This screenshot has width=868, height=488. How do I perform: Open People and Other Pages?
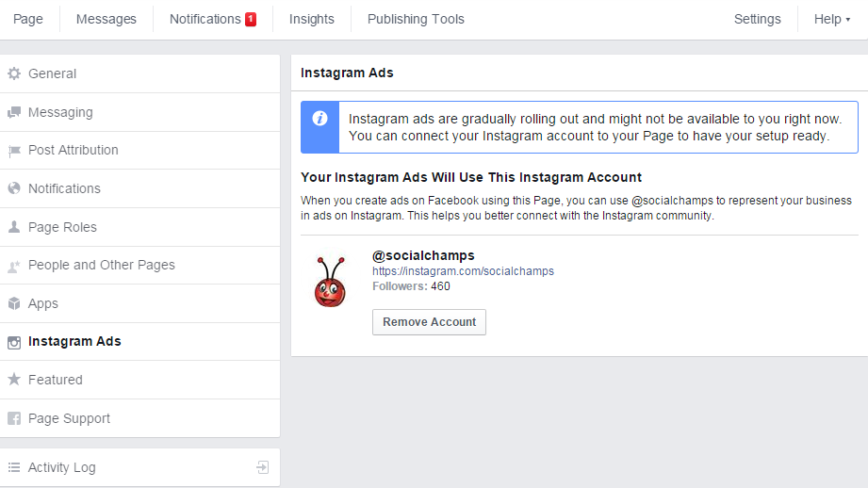coord(140,265)
